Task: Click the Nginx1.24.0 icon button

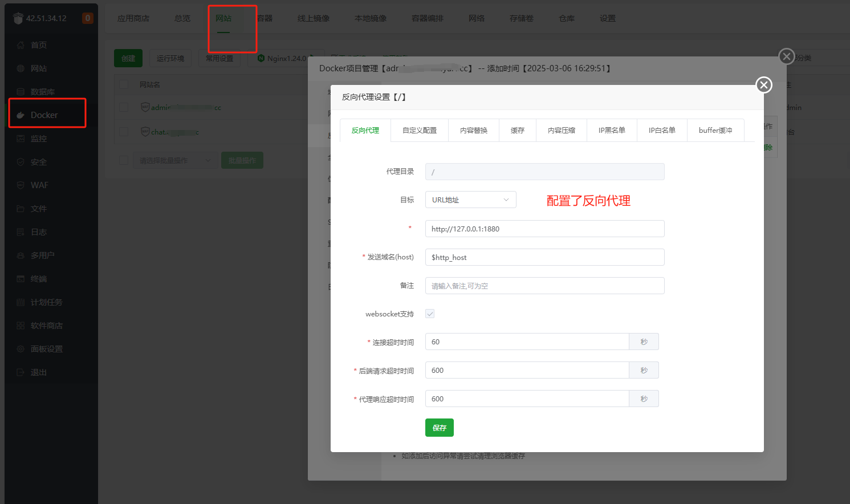Action: pyautogui.click(x=261, y=58)
